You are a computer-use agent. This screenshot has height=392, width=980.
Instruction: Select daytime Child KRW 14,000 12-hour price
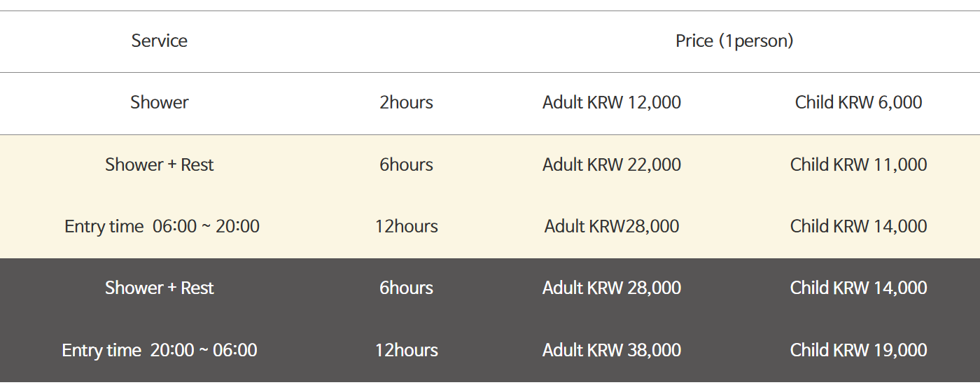pyautogui.click(x=858, y=226)
